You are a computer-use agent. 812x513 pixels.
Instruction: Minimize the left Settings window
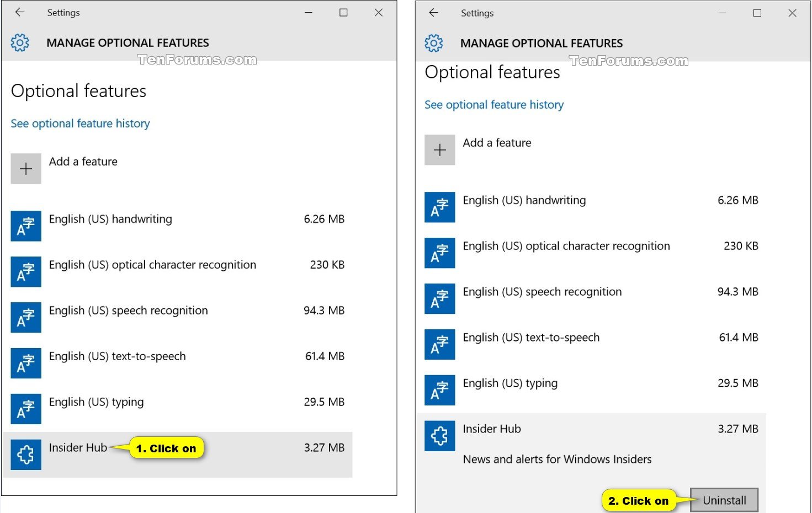pyautogui.click(x=309, y=12)
